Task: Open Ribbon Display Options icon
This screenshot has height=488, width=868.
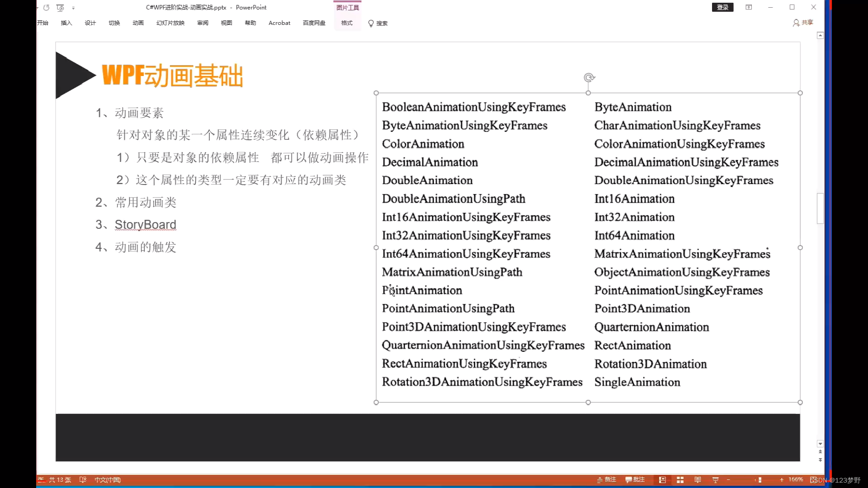Action: 749,7
